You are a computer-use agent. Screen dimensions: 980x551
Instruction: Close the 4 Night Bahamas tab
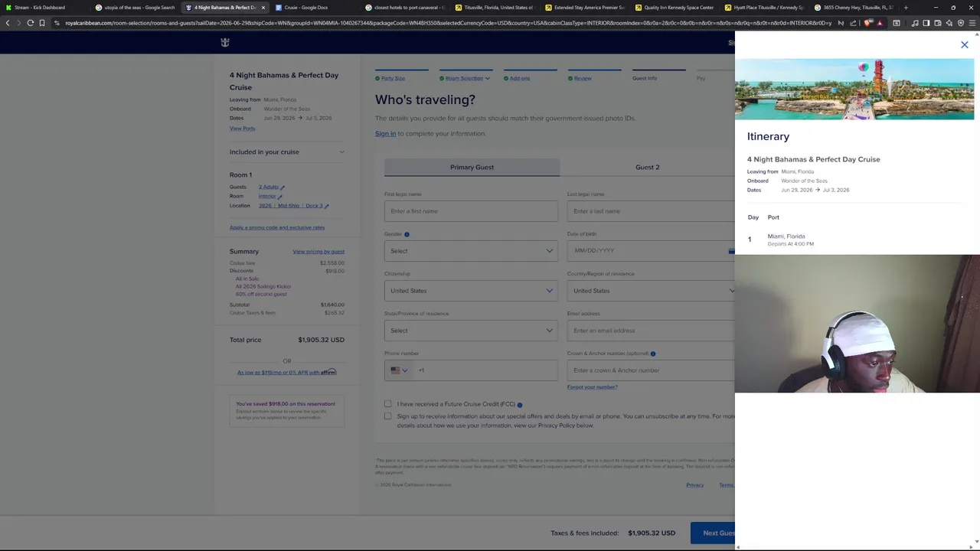click(263, 8)
